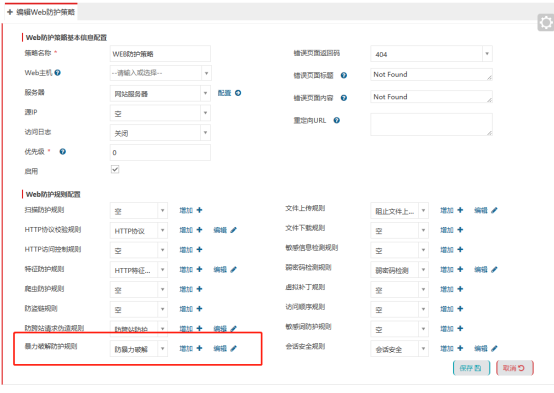Viewport: 554px width, 393px height.
Task: Open the Web主机 dropdown
Action: pyautogui.click(x=160, y=73)
